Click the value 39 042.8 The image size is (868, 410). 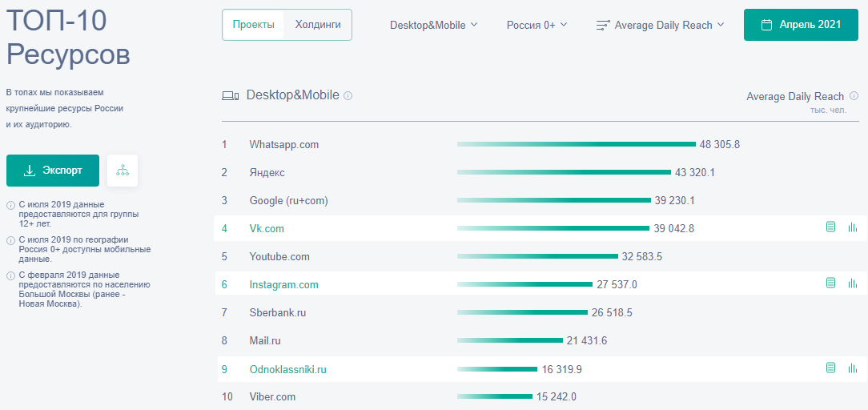[673, 228]
